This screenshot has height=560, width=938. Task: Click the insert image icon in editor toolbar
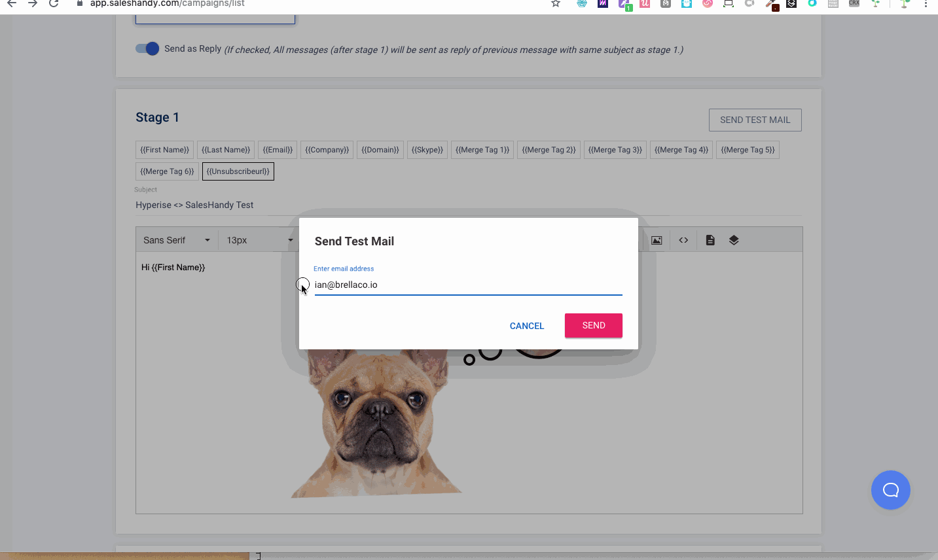(x=657, y=240)
